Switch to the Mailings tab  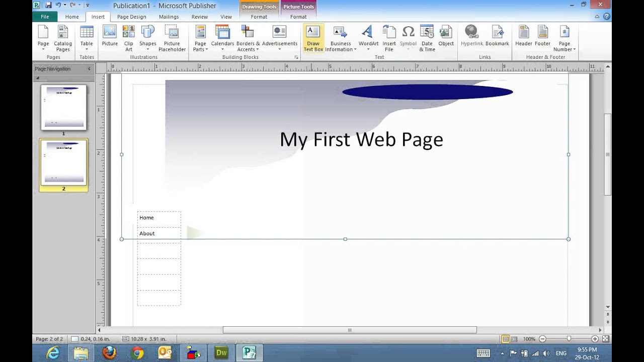[x=169, y=17]
